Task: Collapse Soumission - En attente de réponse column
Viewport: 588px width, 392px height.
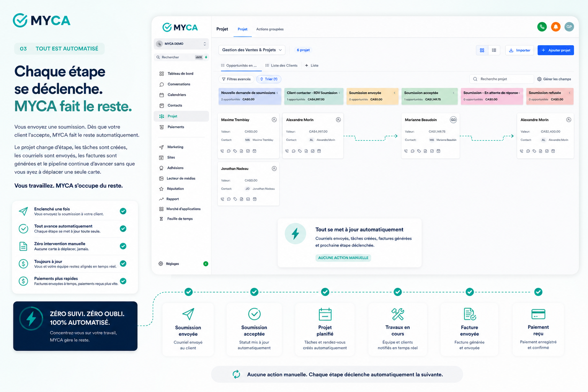Action: (x=519, y=93)
